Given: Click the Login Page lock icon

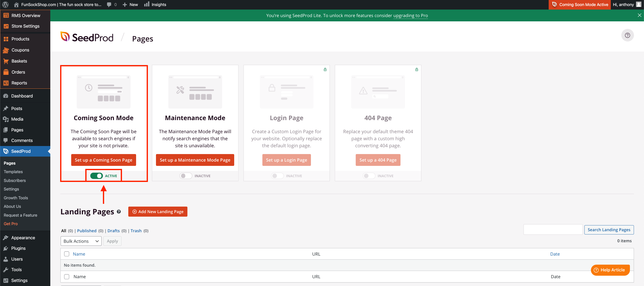Looking at the screenshot, I should tap(325, 70).
